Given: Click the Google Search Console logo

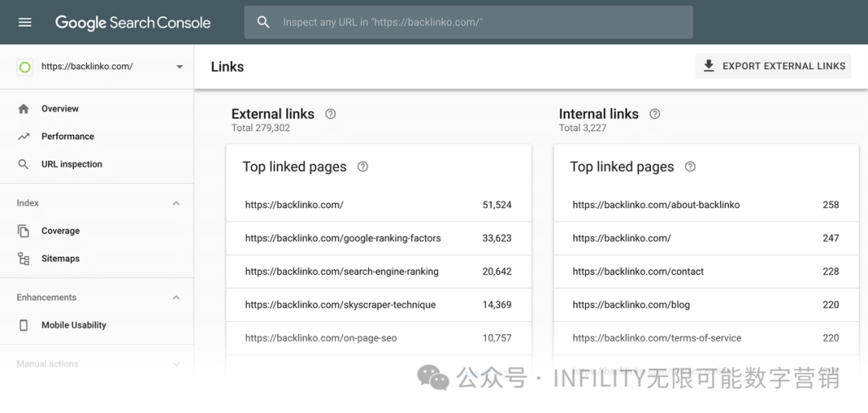Looking at the screenshot, I should click(133, 22).
